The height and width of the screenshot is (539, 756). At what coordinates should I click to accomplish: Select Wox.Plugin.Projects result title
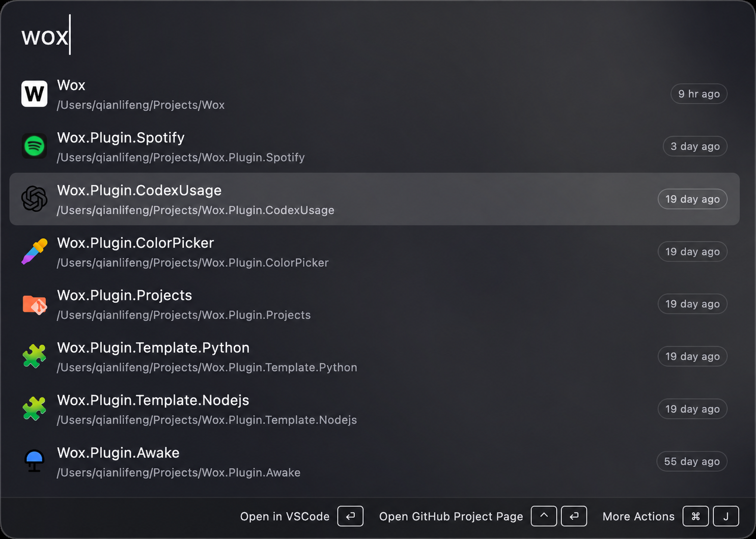coord(125,295)
